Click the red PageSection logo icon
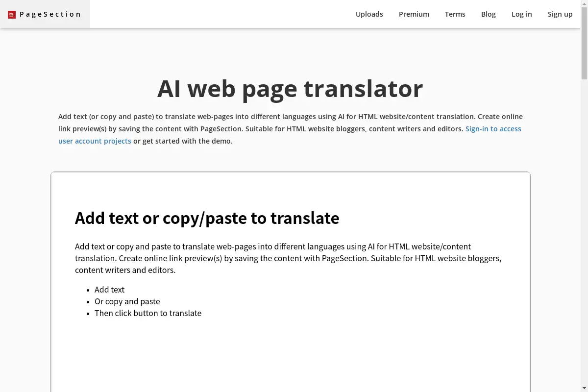The image size is (588, 392). [x=12, y=15]
